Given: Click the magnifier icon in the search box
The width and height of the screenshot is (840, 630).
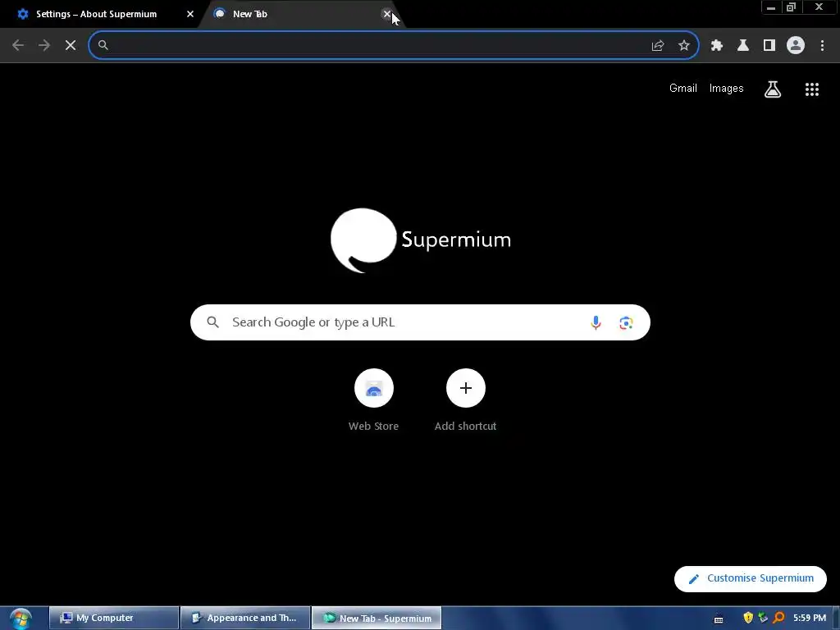Looking at the screenshot, I should pyautogui.click(x=212, y=322).
